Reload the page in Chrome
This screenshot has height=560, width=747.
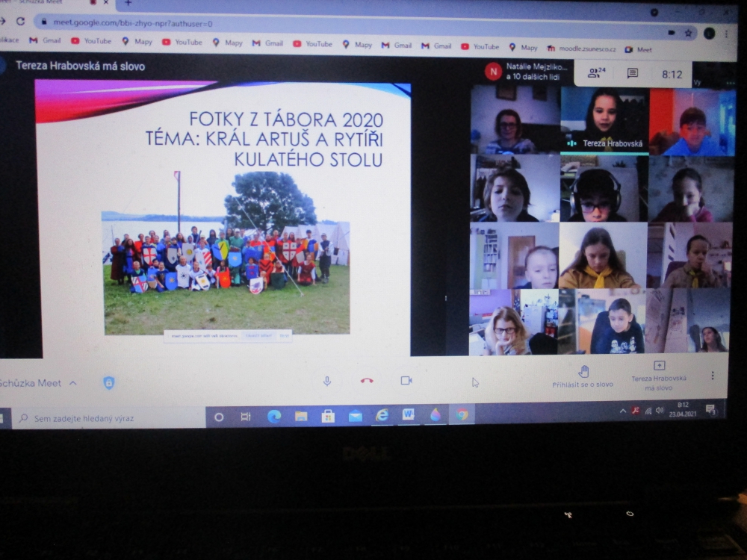tap(20, 22)
